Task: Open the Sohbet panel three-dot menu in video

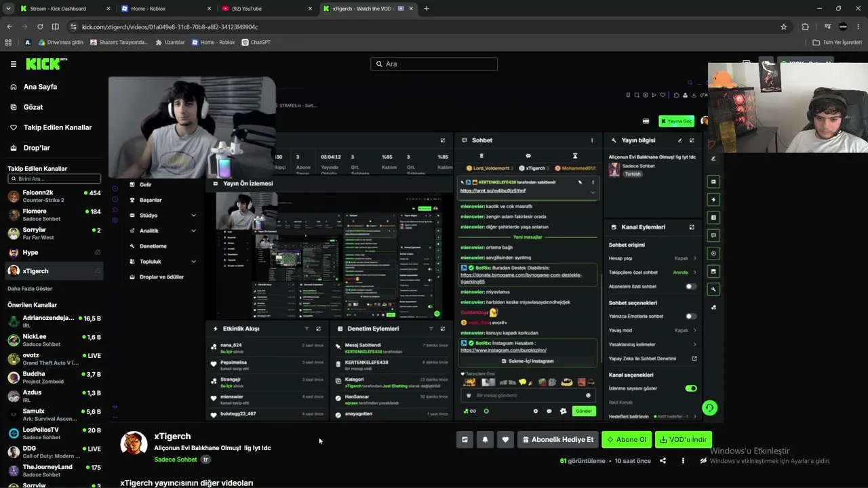Action: (x=592, y=140)
